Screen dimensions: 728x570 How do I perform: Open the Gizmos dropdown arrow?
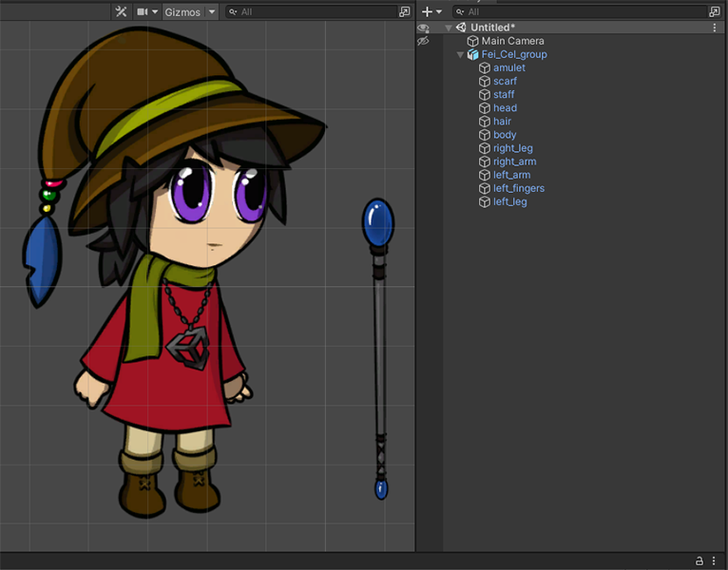click(x=211, y=11)
